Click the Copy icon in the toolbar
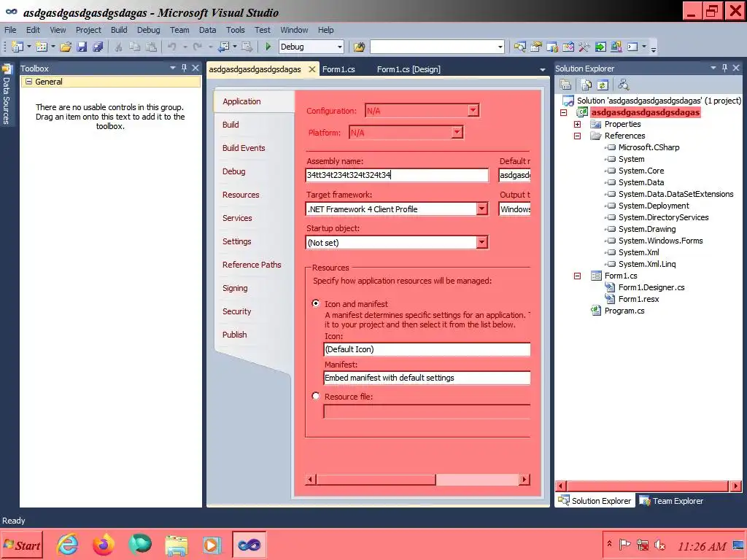 pos(135,47)
